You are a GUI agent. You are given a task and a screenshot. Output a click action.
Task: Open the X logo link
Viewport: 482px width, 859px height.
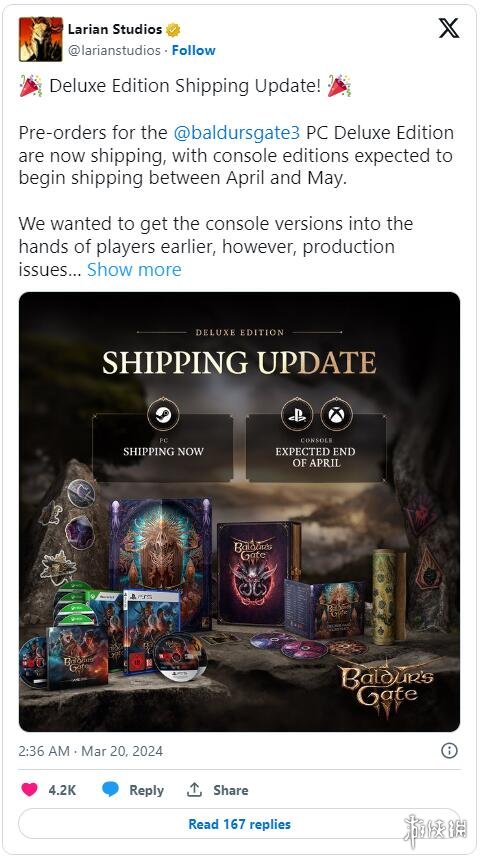[x=449, y=28]
